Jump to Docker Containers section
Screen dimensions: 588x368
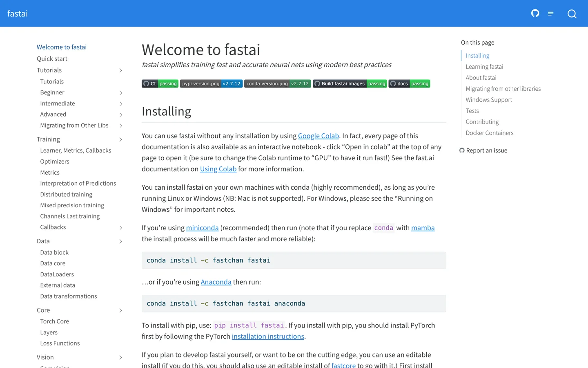490,133
